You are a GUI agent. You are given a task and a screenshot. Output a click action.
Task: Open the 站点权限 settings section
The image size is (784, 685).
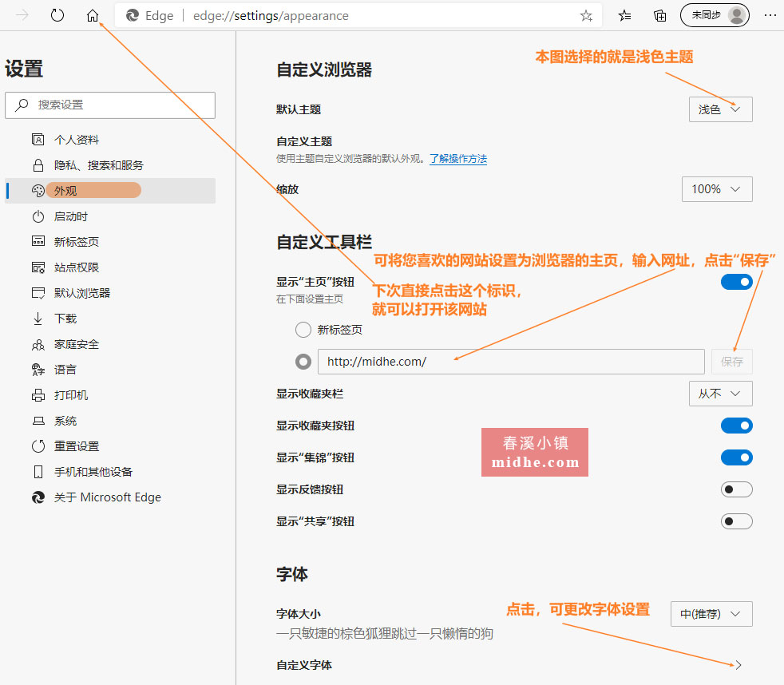tap(110, 267)
